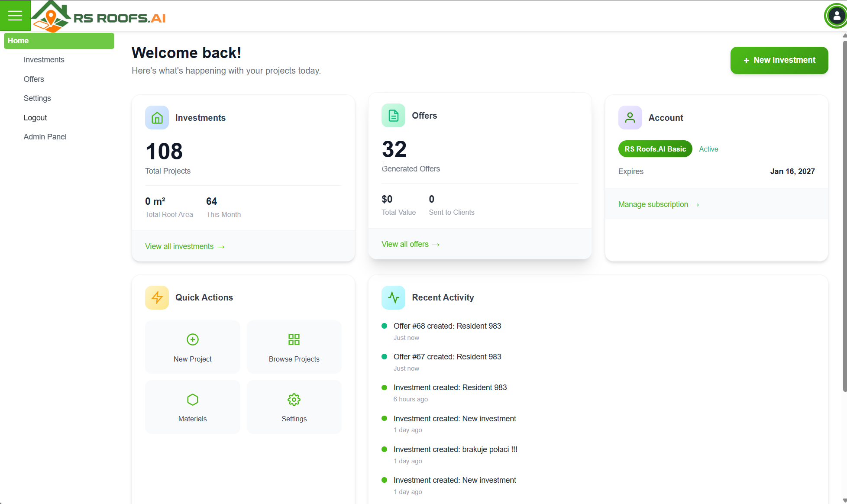The width and height of the screenshot is (847, 504).
Task: Select the Browse Projects grid icon
Action: 294,339
